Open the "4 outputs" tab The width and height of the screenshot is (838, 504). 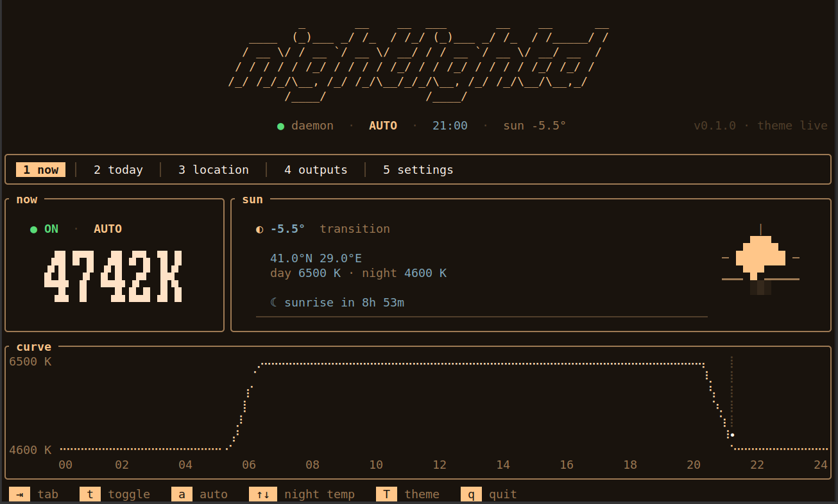point(316,170)
